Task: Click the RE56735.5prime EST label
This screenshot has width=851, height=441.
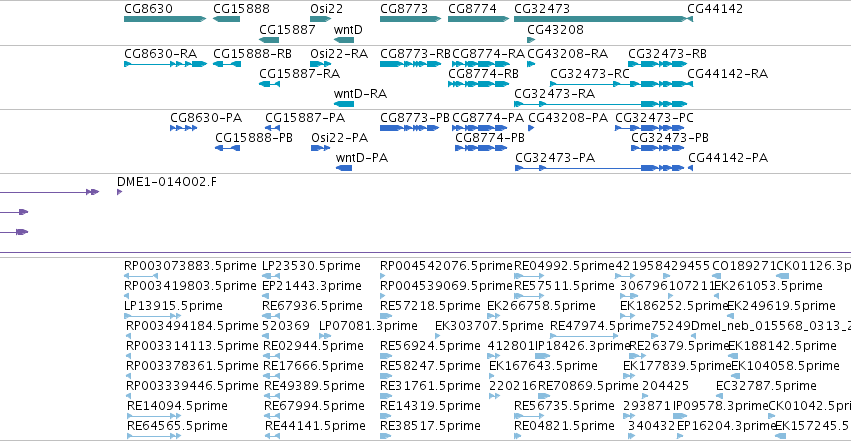Action: (x=564, y=406)
